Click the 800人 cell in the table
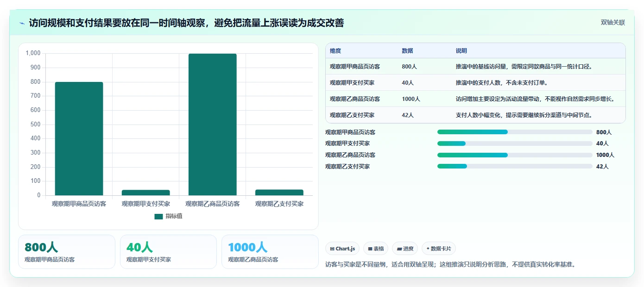This screenshot has width=644, height=287. [x=410, y=67]
